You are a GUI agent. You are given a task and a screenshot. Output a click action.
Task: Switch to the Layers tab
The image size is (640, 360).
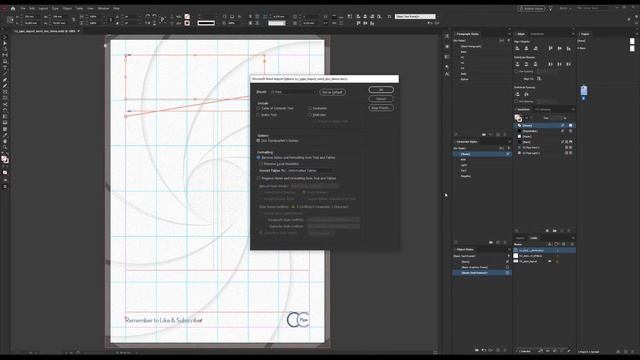520,238
